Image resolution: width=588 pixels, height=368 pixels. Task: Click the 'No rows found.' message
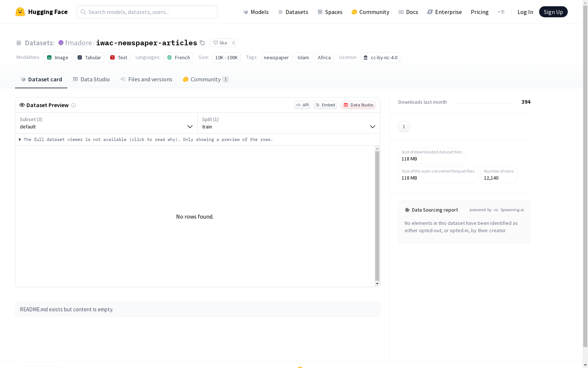click(x=195, y=217)
